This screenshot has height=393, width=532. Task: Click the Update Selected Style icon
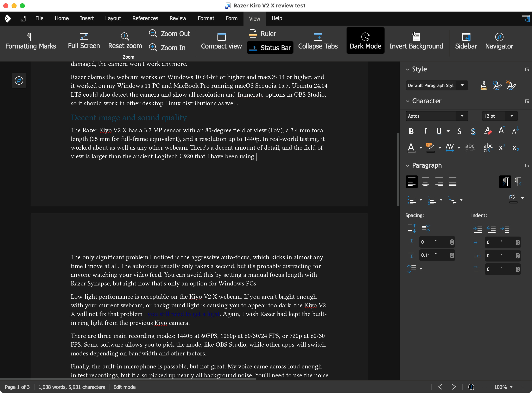pyautogui.click(x=497, y=85)
